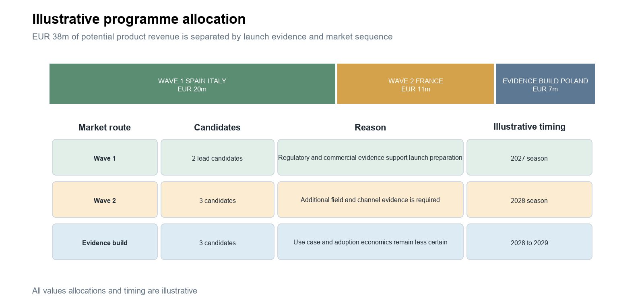Image resolution: width=644 pixels, height=306 pixels.
Task: Select the Wave 1 row label cell
Action: click(105, 157)
